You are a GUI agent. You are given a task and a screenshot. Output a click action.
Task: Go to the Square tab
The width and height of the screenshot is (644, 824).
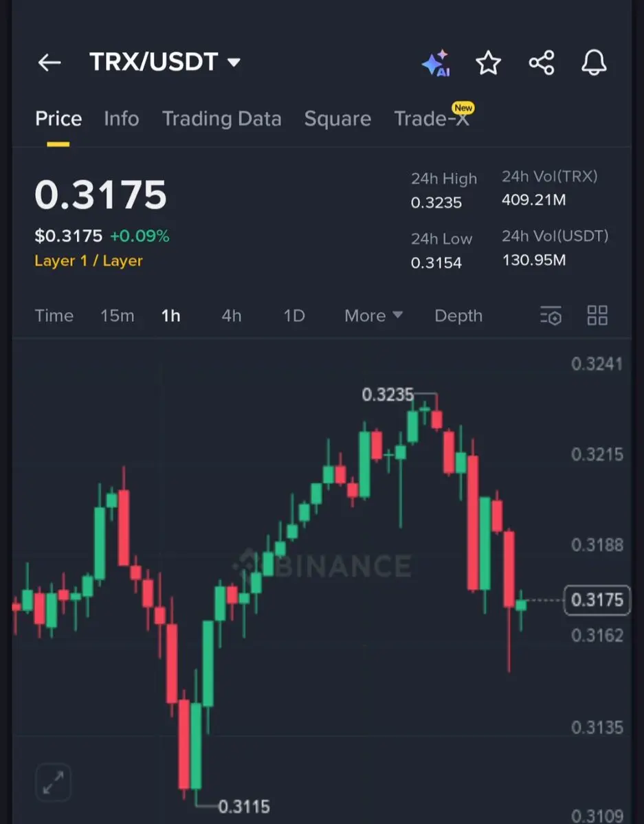337,119
